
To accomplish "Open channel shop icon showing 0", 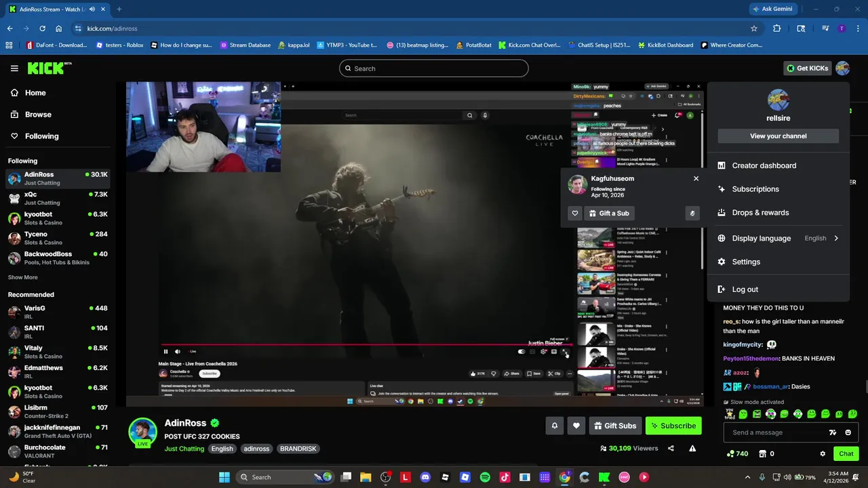I will [x=766, y=453].
